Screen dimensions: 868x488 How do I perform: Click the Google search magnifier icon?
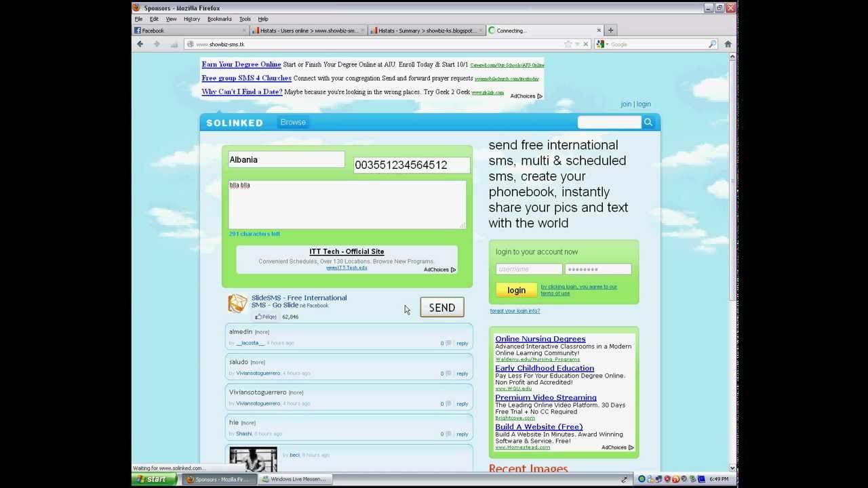click(x=712, y=44)
